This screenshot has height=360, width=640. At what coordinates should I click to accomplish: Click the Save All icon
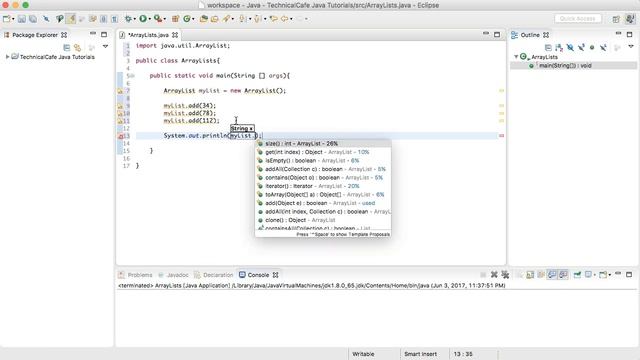click(x=33, y=19)
